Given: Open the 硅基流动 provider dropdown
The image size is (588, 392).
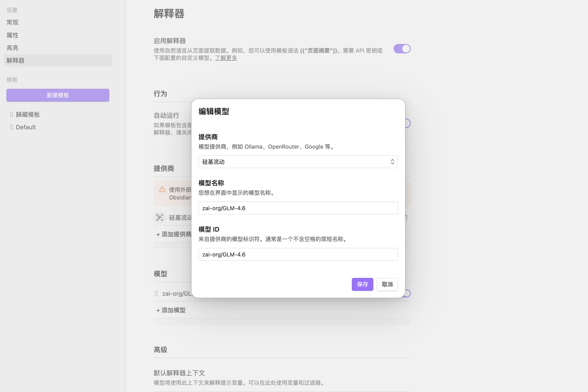Looking at the screenshot, I should 298,162.
